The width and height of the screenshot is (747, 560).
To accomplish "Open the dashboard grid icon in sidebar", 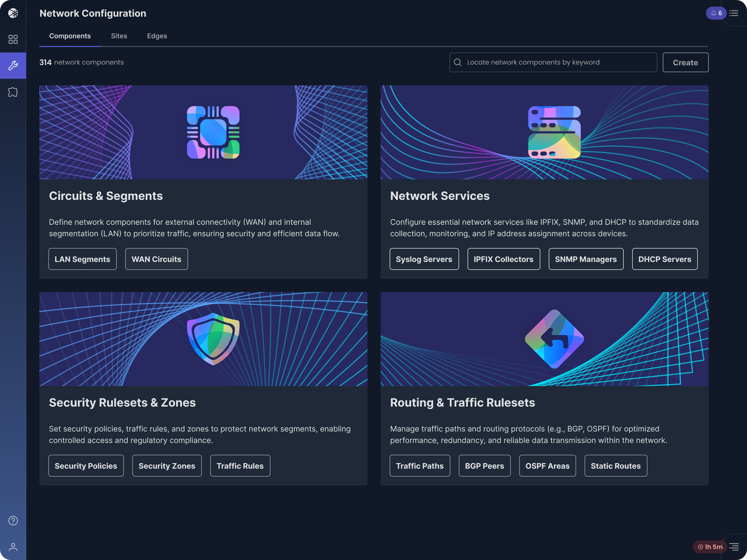I will [13, 40].
